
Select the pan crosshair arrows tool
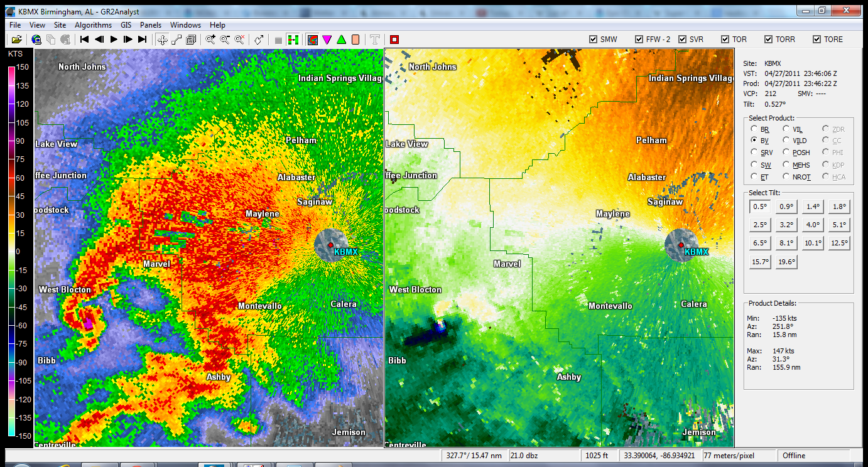pyautogui.click(x=162, y=40)
